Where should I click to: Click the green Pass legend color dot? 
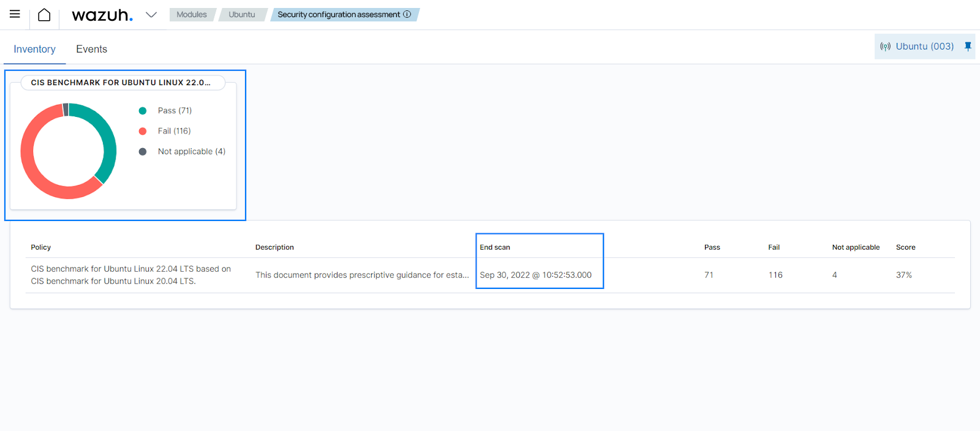pyautogui.click(x=143, y=111)
